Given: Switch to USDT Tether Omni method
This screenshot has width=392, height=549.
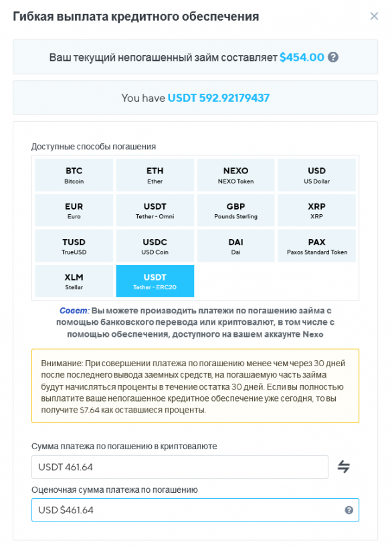Looking at the screenshot, I should pos(154,208).
